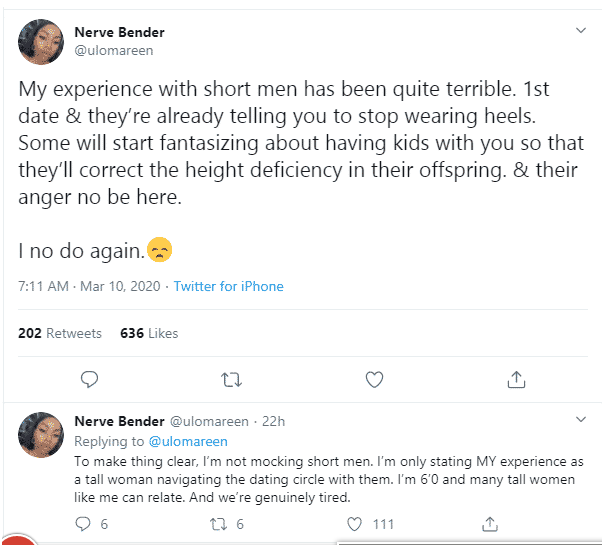Click the Replying to @ulomareen mention
Screen dimensions: 604x547
188,441
